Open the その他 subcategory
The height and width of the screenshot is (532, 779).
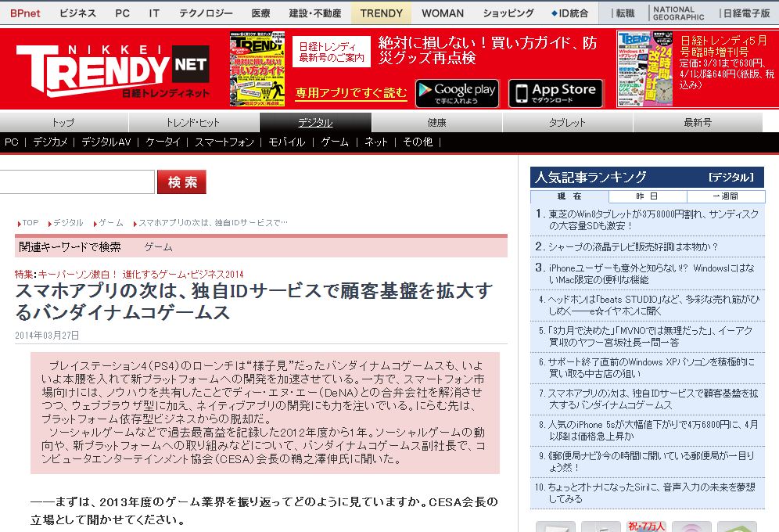coord(418,142)
